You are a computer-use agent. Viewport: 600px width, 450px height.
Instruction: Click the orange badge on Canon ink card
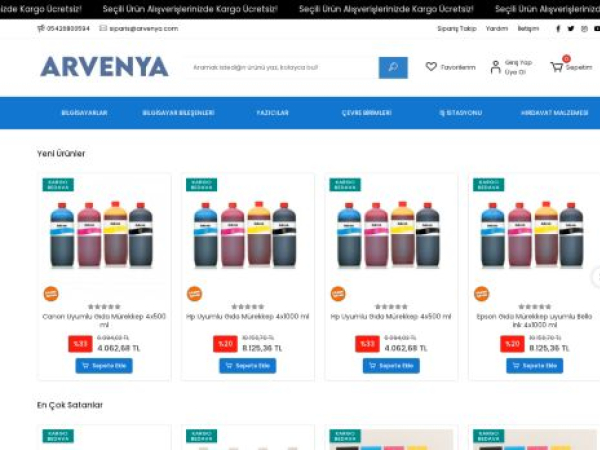[51, 294]
